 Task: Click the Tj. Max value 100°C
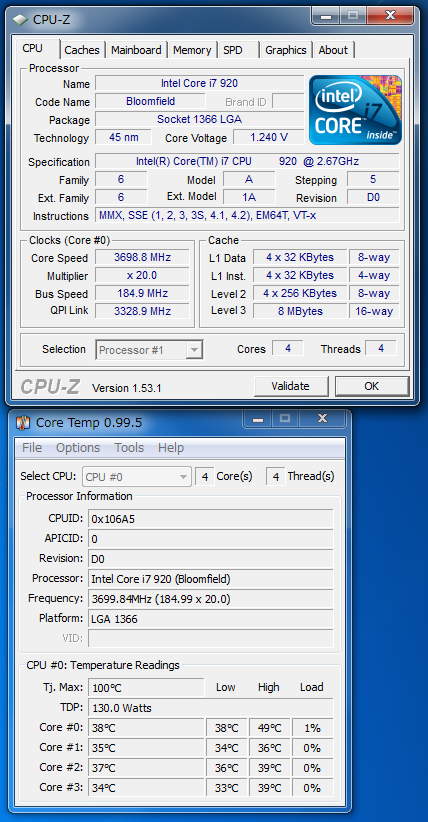(146, 687)
